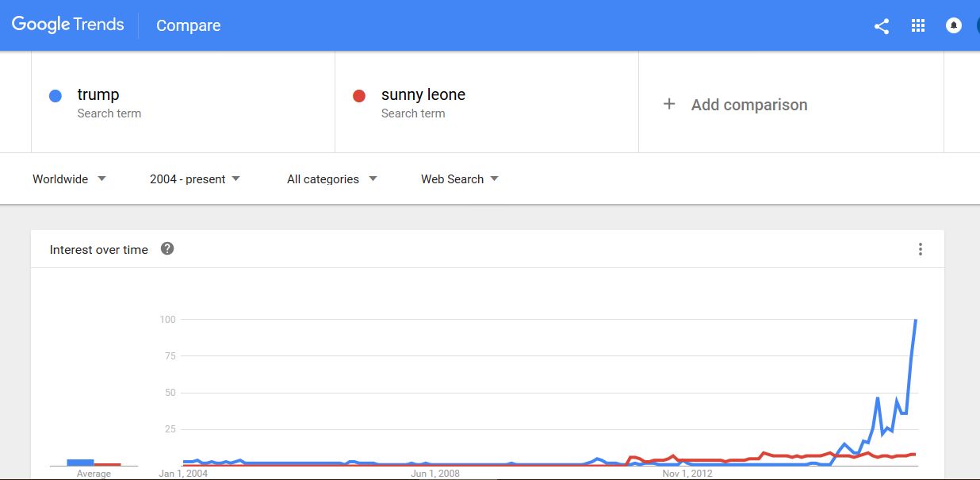The image size is (980, 480).
Task: Open the notifications bell icon
Action: (953, 26)
